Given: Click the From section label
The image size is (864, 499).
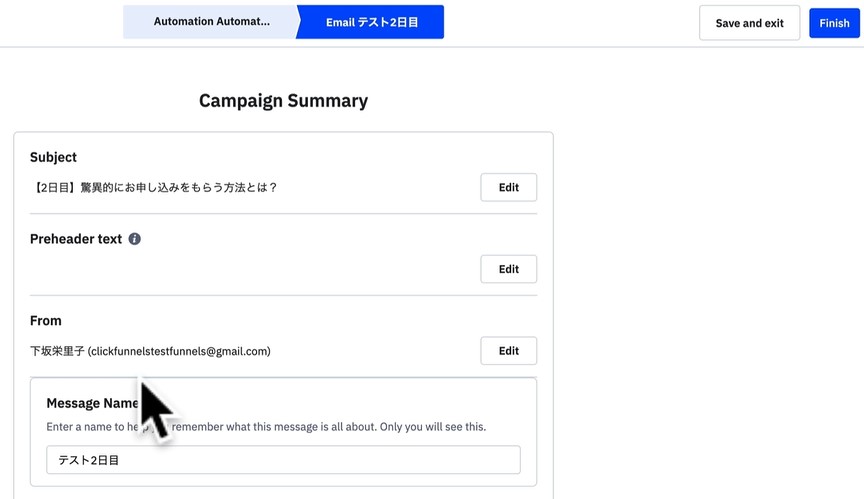Looking at the screenshot, I should point(46,321).
